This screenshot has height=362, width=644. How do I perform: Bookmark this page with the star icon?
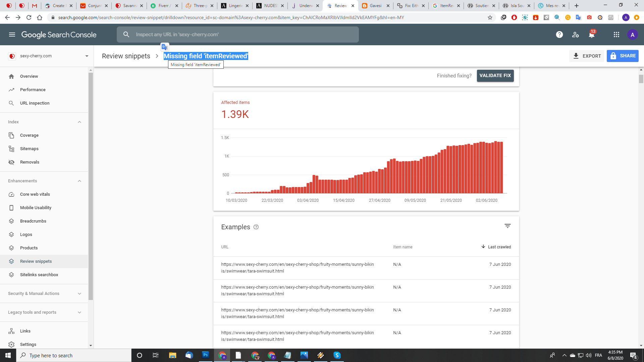pyautogui.click(x=490, y=17)
